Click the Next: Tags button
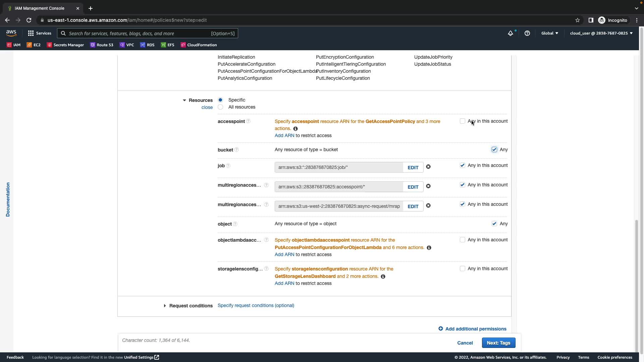Screen dimensions: 644x362 click(498, 343)
